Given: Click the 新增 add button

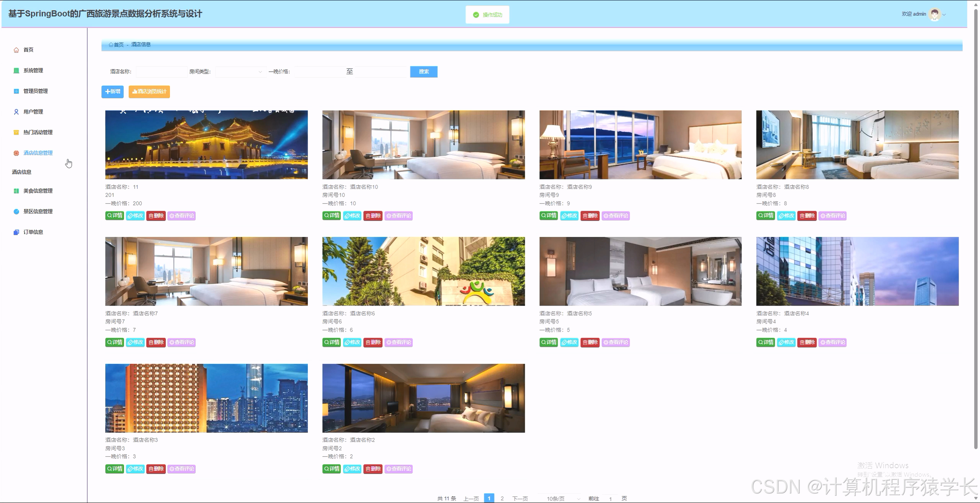Looking at the screenshot, I should (x=113, y=91).
